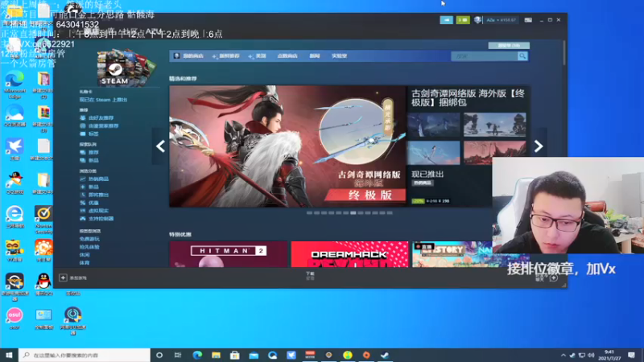This screenshot has height=362, width=644.
Task: Open '免费游玩' free-to-play category
Action: [x=89, y=239]
